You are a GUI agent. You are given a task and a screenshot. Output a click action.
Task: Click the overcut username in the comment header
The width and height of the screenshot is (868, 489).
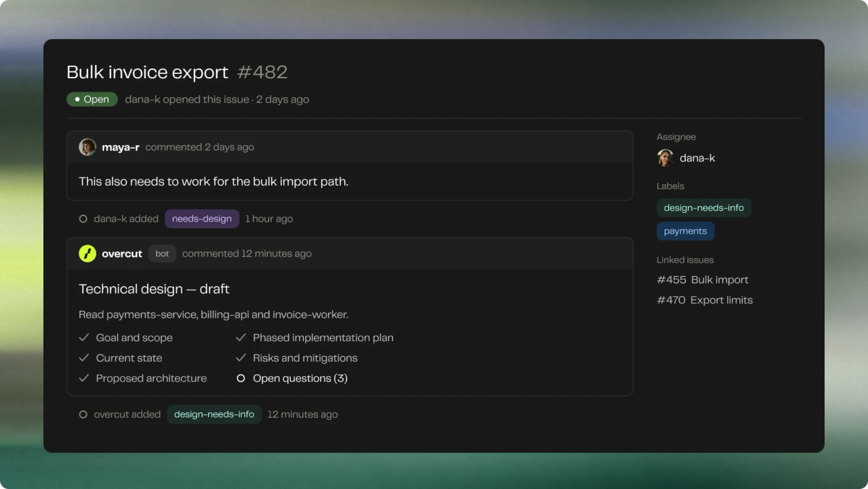[122, 253]
